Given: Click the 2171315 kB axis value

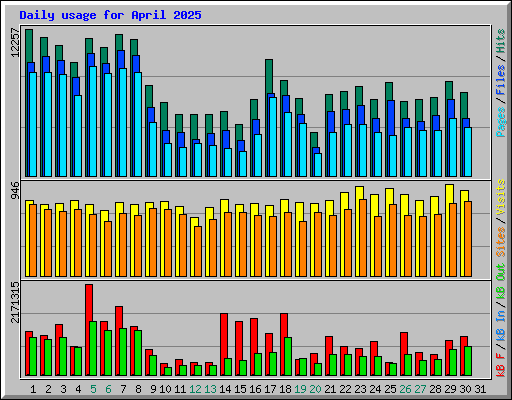Looking at the screenshot, I should pos(15,303).
